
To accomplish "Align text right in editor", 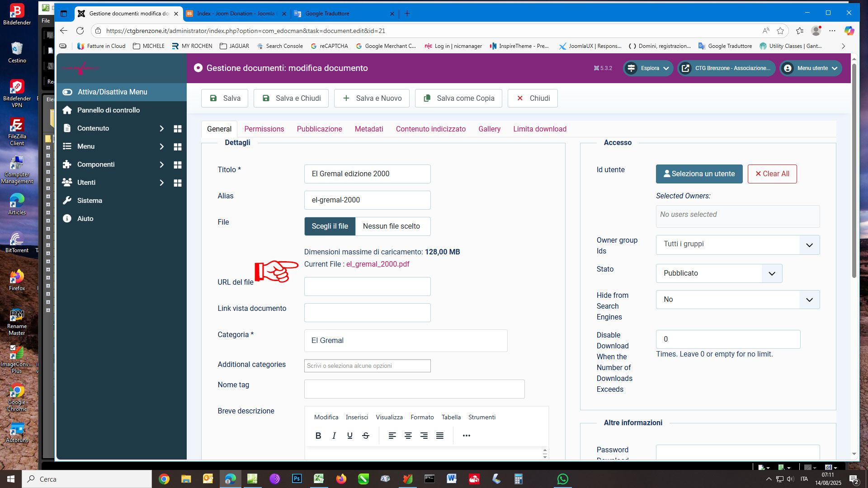I will point(424,436).
